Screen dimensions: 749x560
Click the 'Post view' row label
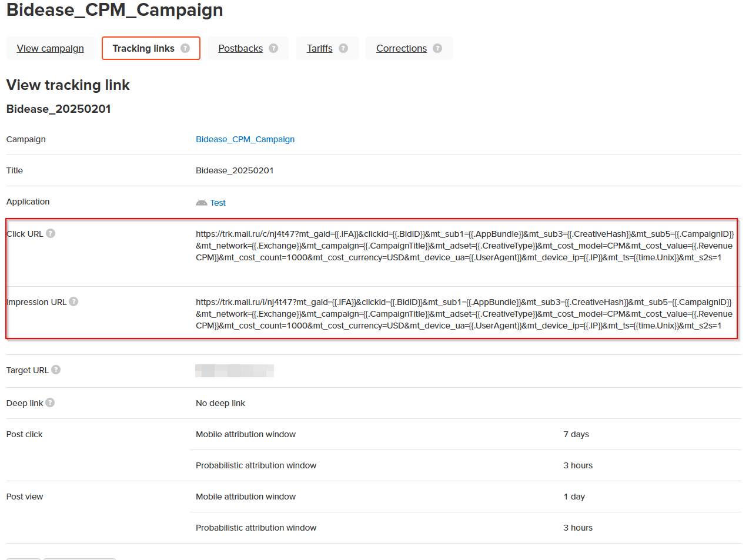click(x=25, y=497)
